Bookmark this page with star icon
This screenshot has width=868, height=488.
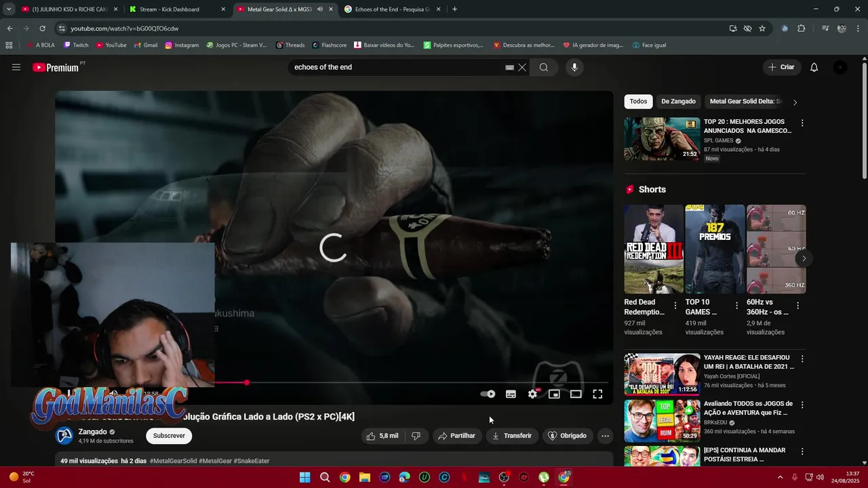[762, 28]
